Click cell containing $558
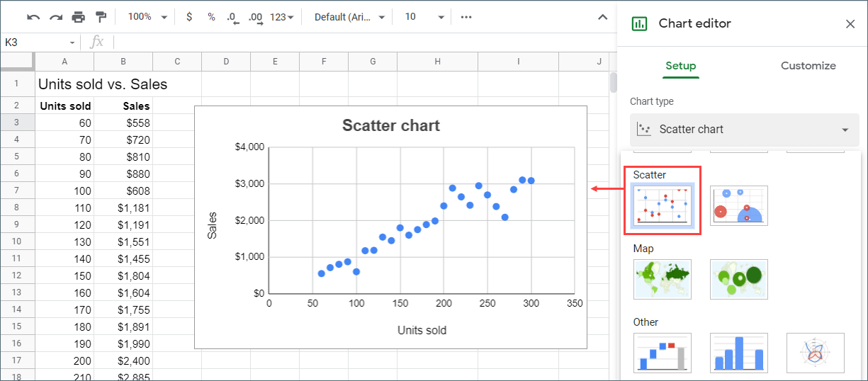The height and width of the screenshot is (381, 868). click(x=123, y=123)
